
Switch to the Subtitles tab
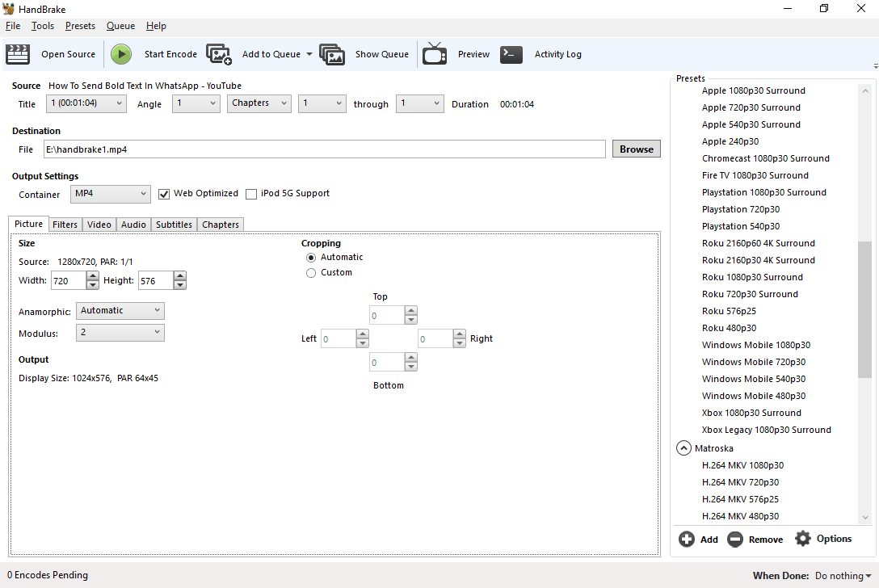(x=174, y=225)
